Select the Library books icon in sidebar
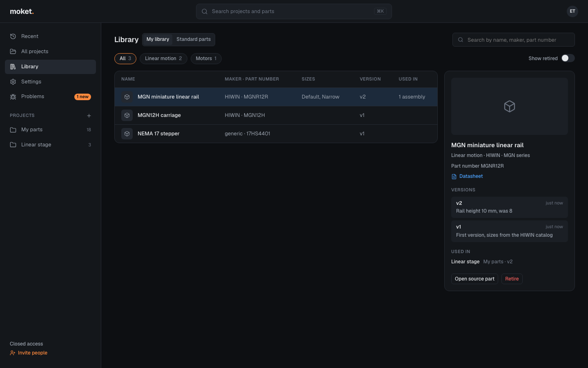This screenshot has height=368, width=588. pyautogui.click(x=13, y=67)
